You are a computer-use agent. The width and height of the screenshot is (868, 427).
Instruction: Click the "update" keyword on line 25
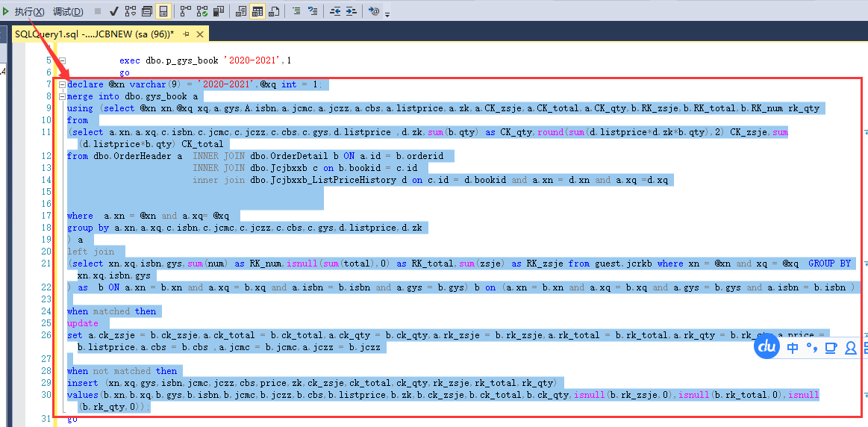[x=83, y=323]
